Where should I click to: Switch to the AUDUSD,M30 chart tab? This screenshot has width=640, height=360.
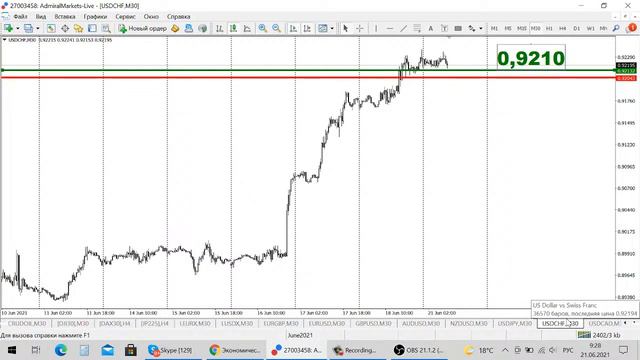click(x=421, y=323)
